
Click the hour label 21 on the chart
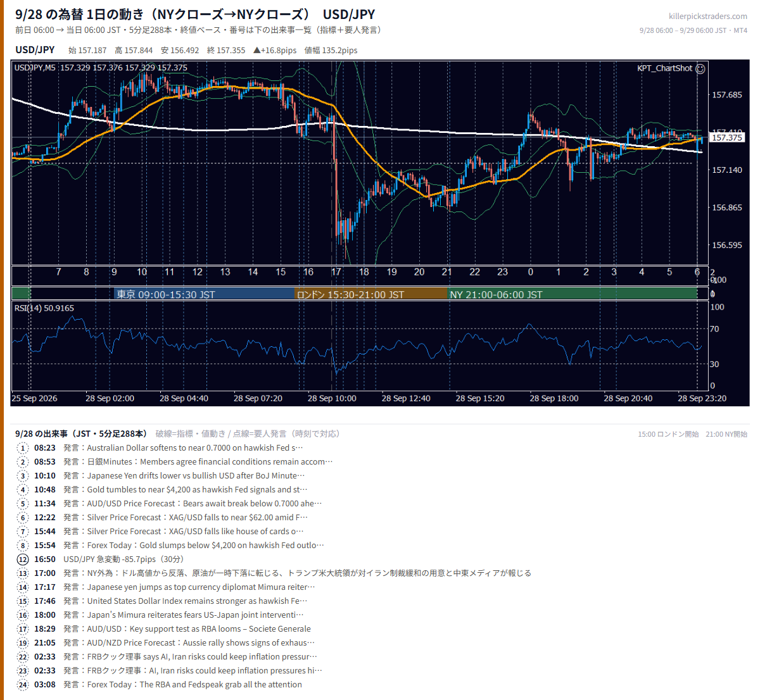pyautogui.click(x=446, y=272)
